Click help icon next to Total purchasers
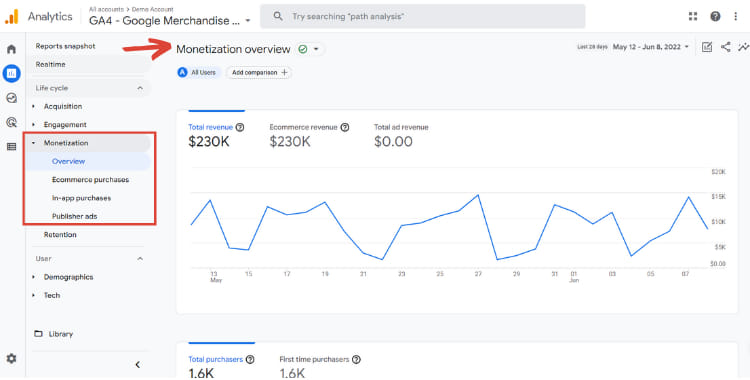 click(250, 359)
